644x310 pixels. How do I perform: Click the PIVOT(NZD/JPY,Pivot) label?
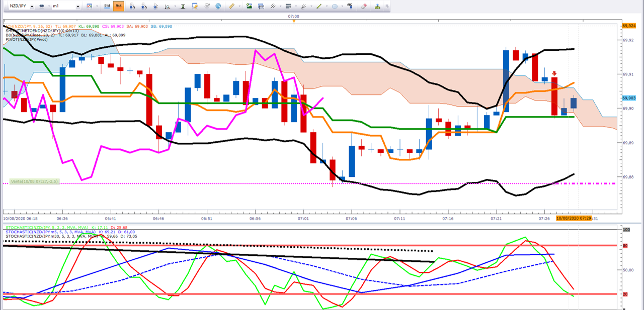(x=27, y=39)
